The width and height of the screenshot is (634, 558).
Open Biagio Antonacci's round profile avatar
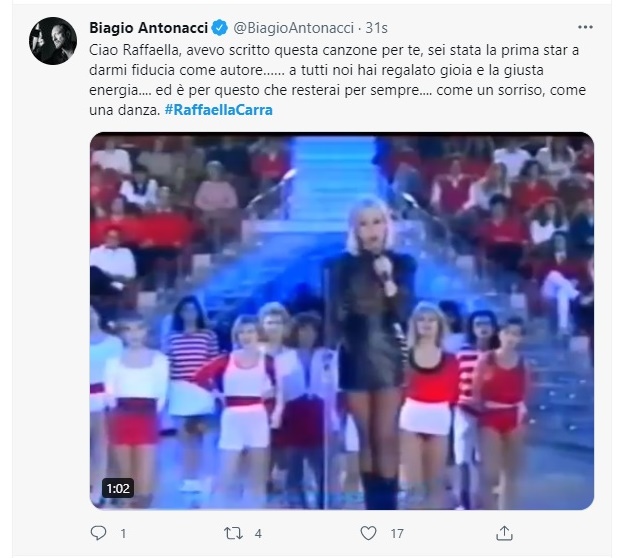tap(53, 41)
